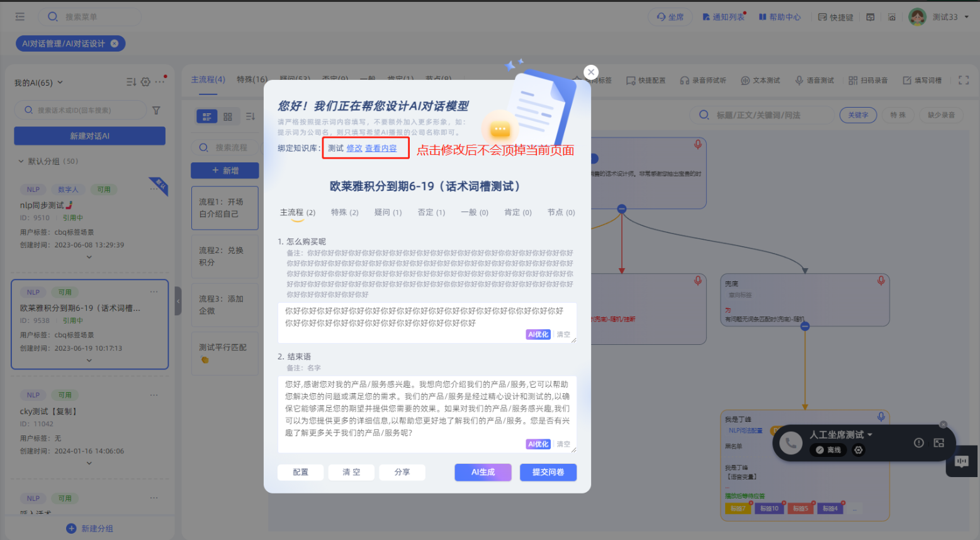This screenshot has width=980, height=540.
Task: Click the phone icon in 人工坐席测试 widget
Action: tap(791, 443)
